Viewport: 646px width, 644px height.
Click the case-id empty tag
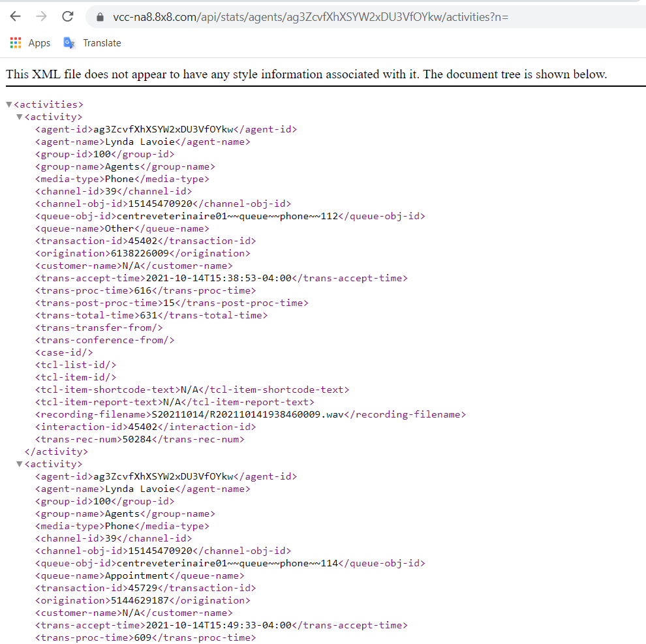pyautogui.click(x=64, y=353)
